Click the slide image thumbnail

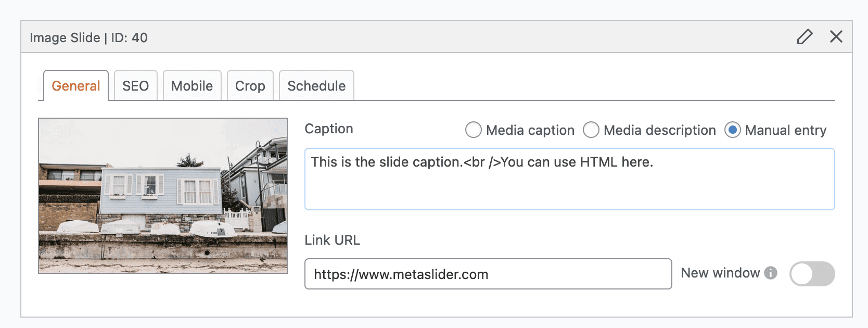[163, 195]
